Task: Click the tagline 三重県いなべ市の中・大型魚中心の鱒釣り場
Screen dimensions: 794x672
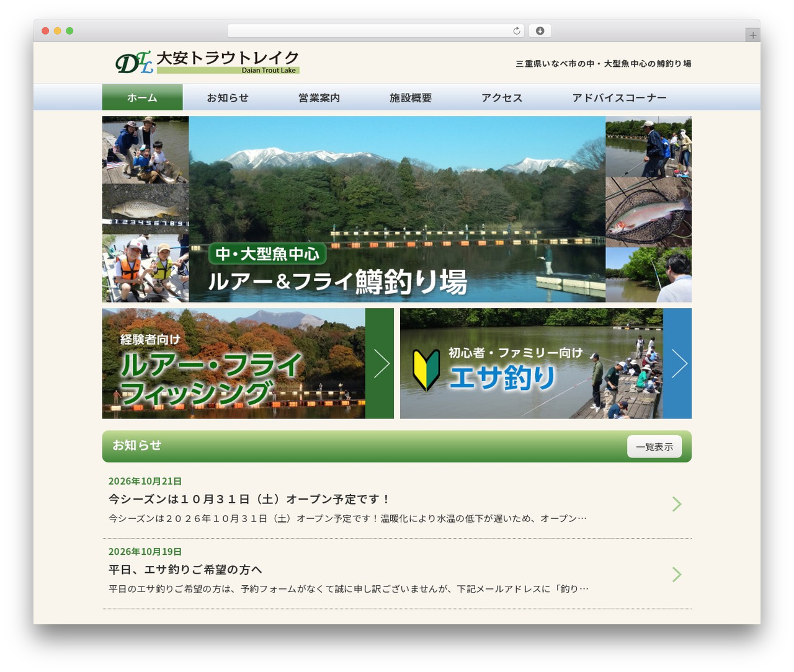Action: [604, 63]
